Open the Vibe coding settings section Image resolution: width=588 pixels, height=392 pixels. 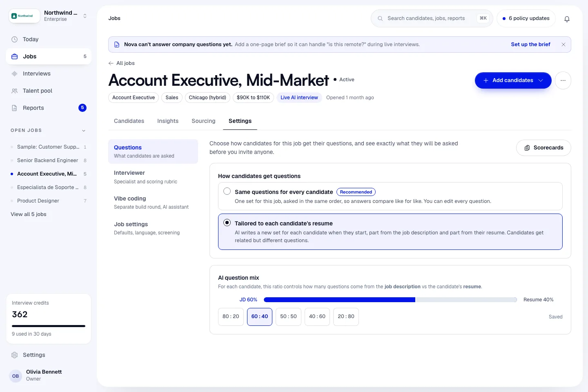pyautogui.click(x=153, y=203)
